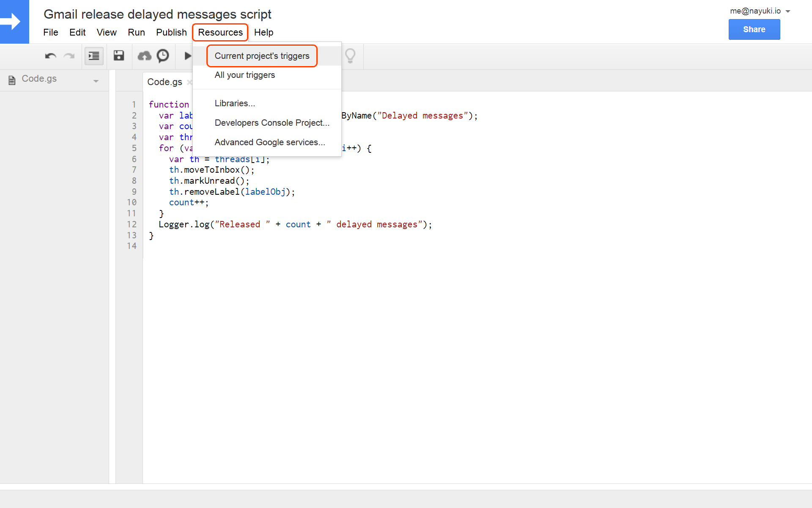Click line number 6 in the gutter

134,159
